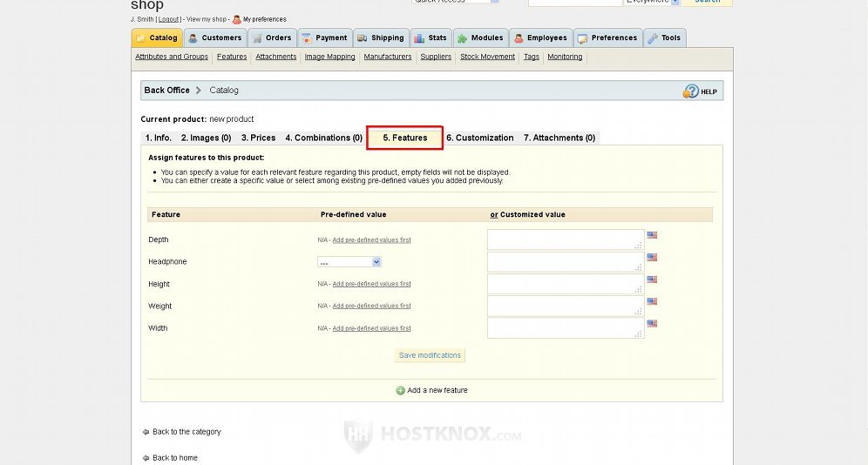The width and height of the screenshot is (868, 465).
Task: Click Add pre-defined values first for Depth
Action: tap(371, 239)
